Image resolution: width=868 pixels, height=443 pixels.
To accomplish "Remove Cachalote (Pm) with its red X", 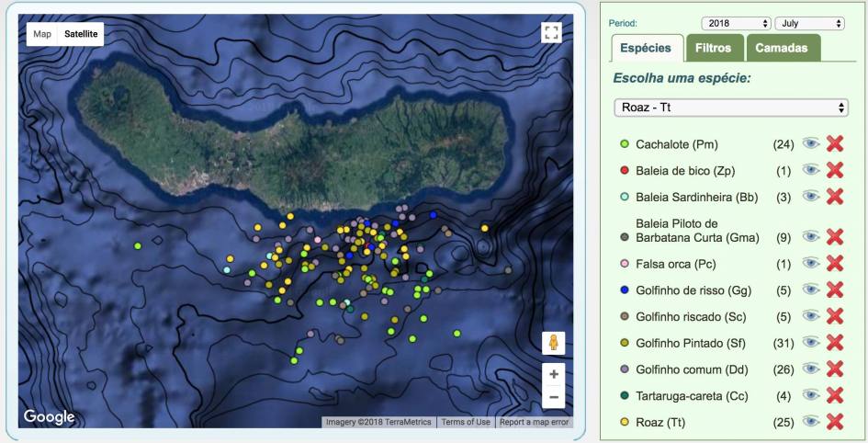I will 835,144.
